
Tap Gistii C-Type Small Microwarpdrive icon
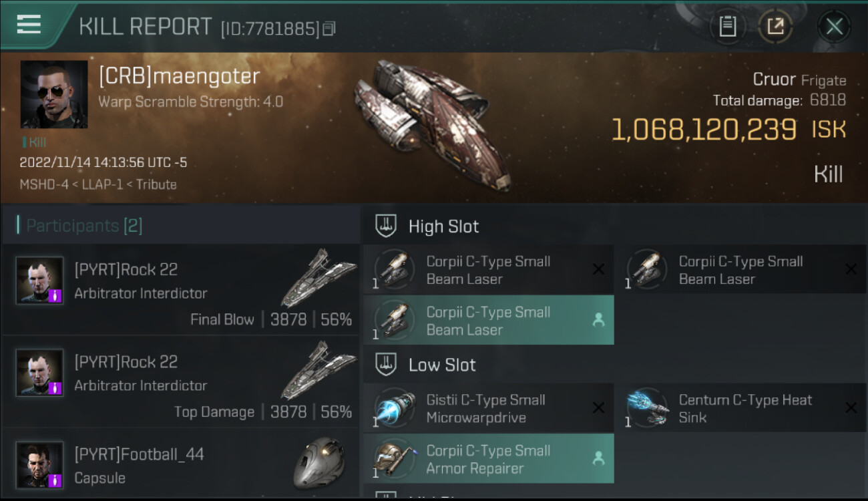click(394, 407)
